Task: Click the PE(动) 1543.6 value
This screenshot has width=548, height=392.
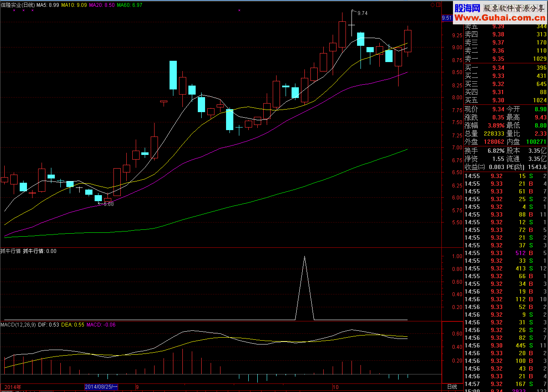Action: pyautogui.click(x=538, y=167)
